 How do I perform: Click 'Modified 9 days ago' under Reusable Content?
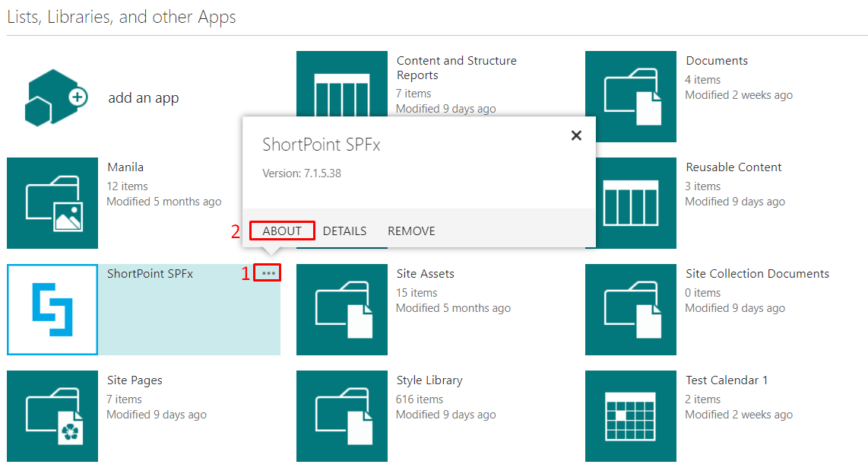tap(735, 202)
